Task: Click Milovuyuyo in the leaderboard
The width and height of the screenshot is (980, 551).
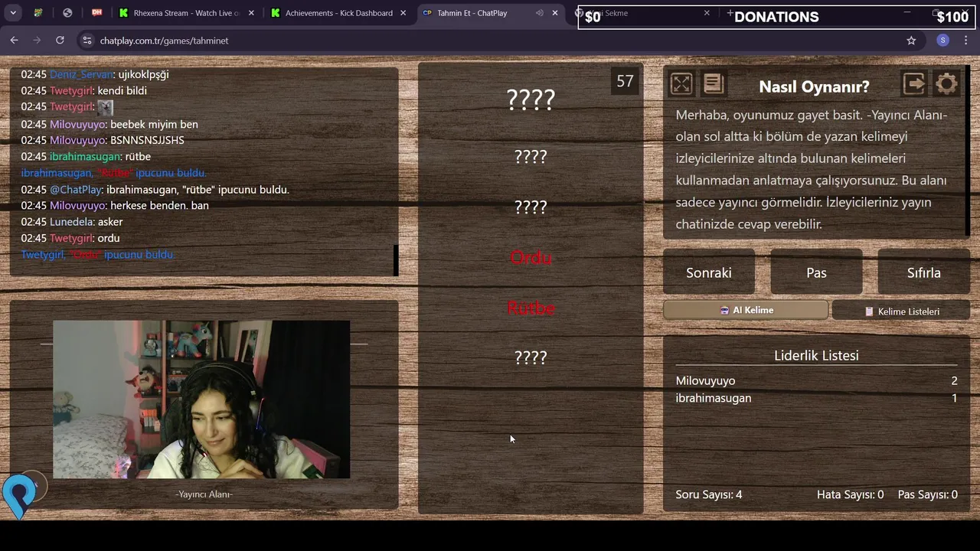Action: point(705,380)
